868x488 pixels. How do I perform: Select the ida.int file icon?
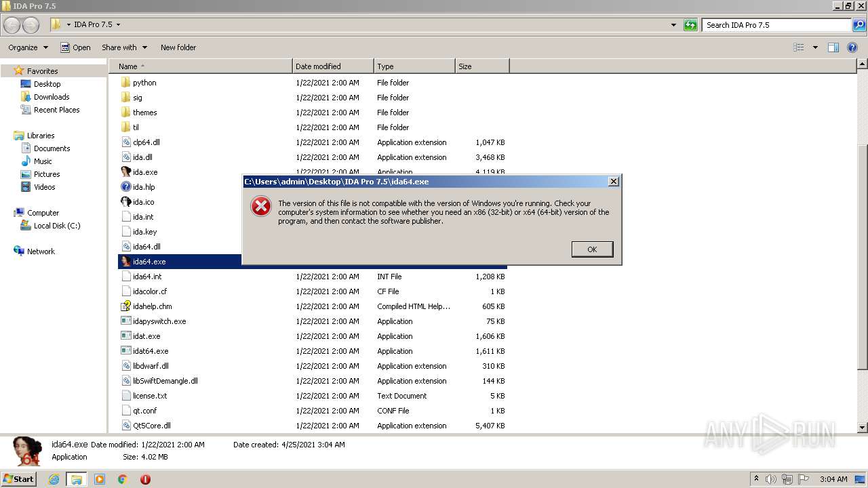[125, 217]
